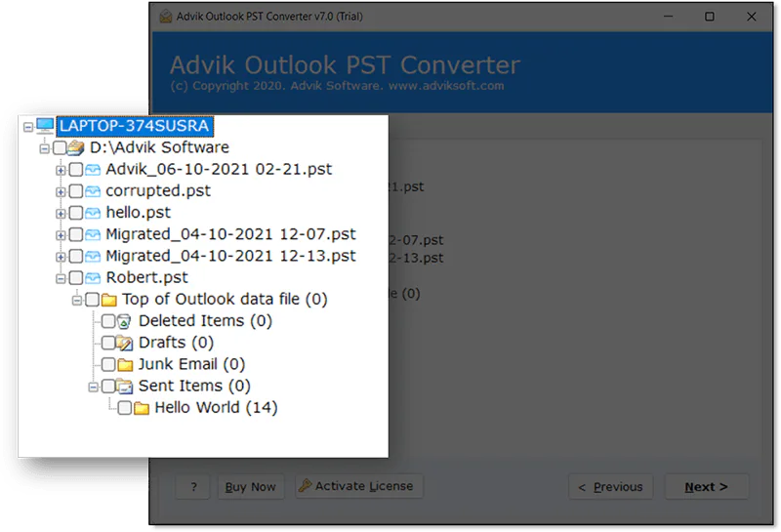Tick the Hello World (14) checkbox
Image resolution: width=781 pixels, height=532 pixels.
[125, 408]
